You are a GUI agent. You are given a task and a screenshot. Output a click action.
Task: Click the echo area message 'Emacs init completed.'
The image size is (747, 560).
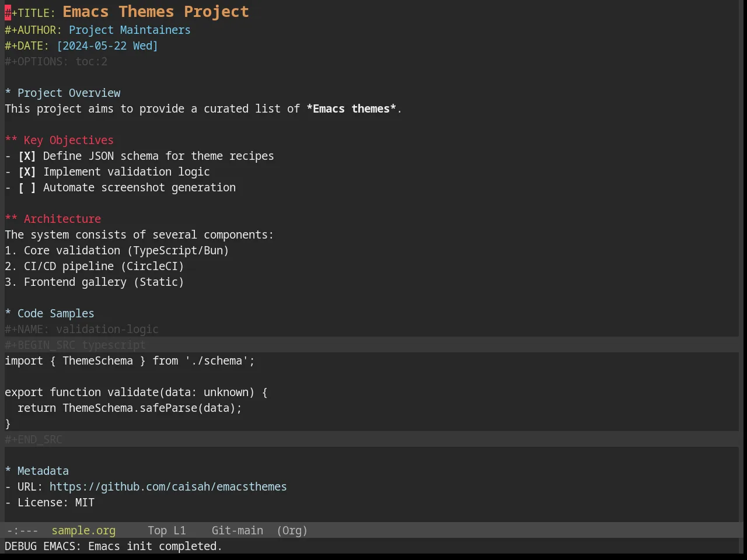pyautogui.click(x=155, y=547)
